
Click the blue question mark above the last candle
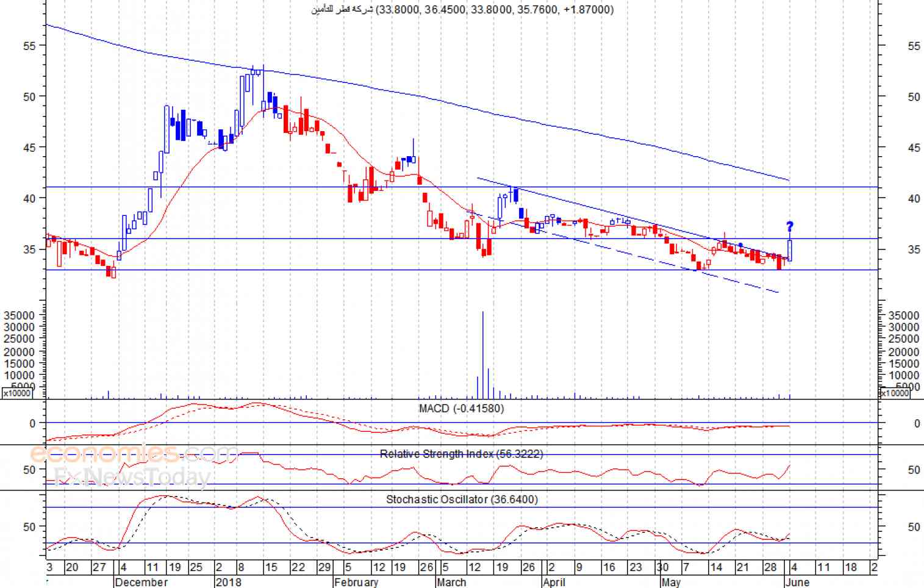(790, 227)
